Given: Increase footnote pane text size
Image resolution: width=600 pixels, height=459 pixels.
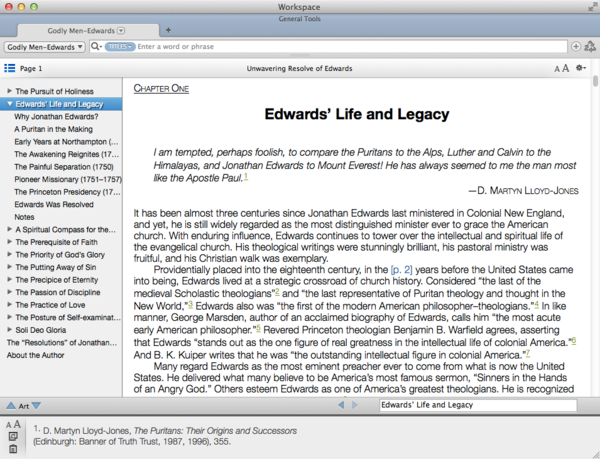Looking at the screenshot, I should 17,424.
